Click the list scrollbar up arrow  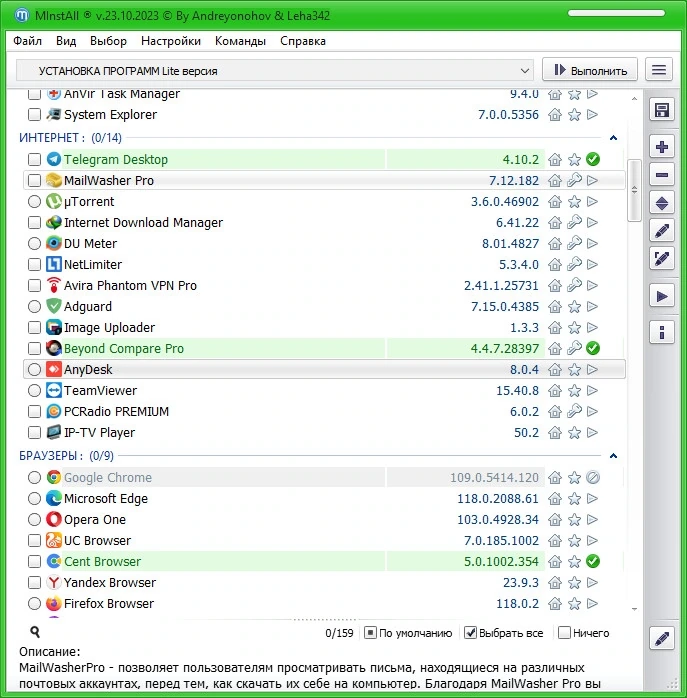click(x=634, y=98)
